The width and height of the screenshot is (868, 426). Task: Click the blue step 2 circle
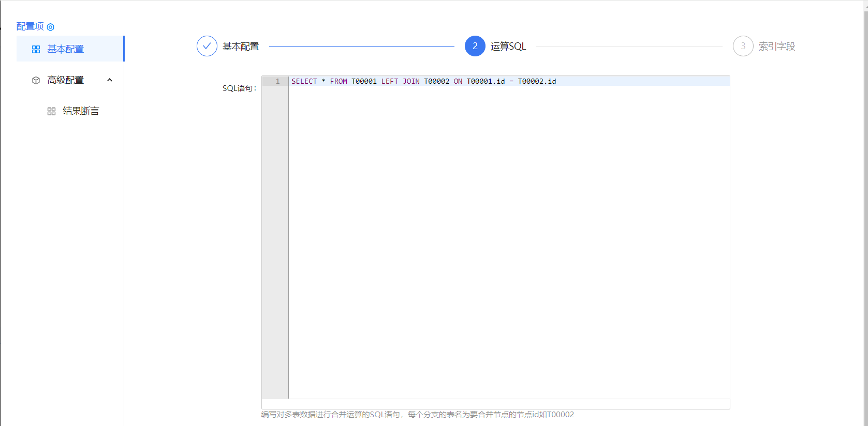(475, 46)
